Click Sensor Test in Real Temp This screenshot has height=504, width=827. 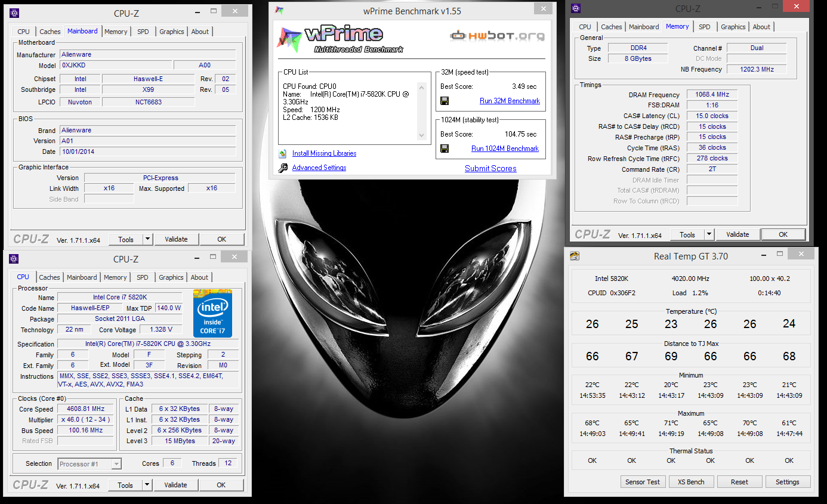click(x=643, y=482)
